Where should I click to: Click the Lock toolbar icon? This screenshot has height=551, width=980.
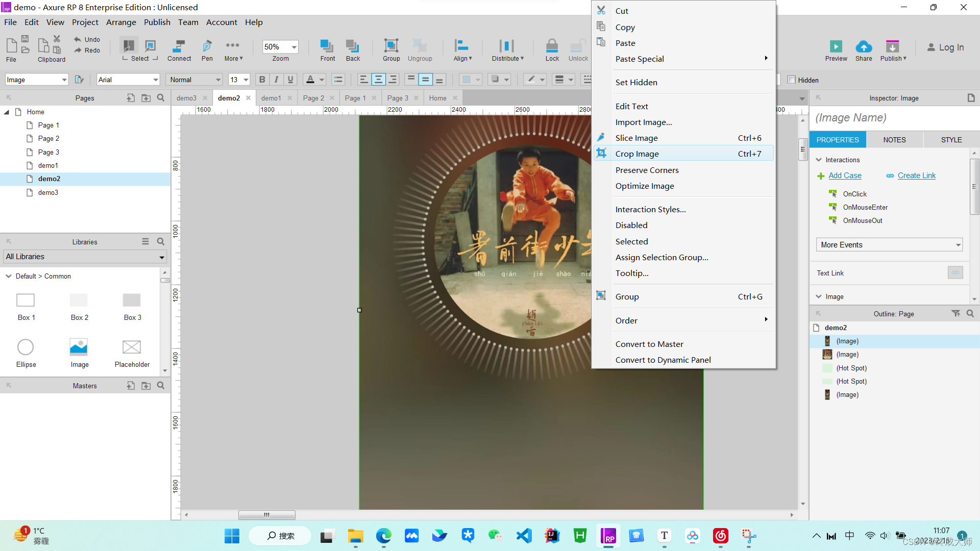[552, 46]
